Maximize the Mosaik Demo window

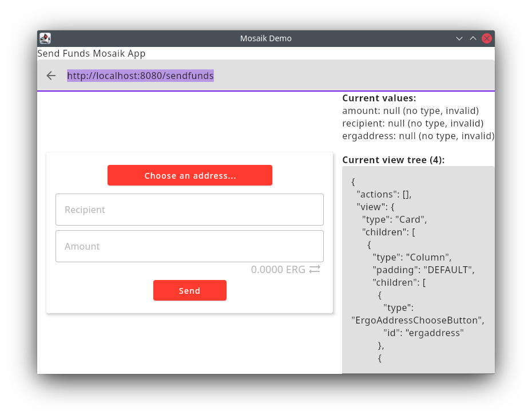[473, 38]
